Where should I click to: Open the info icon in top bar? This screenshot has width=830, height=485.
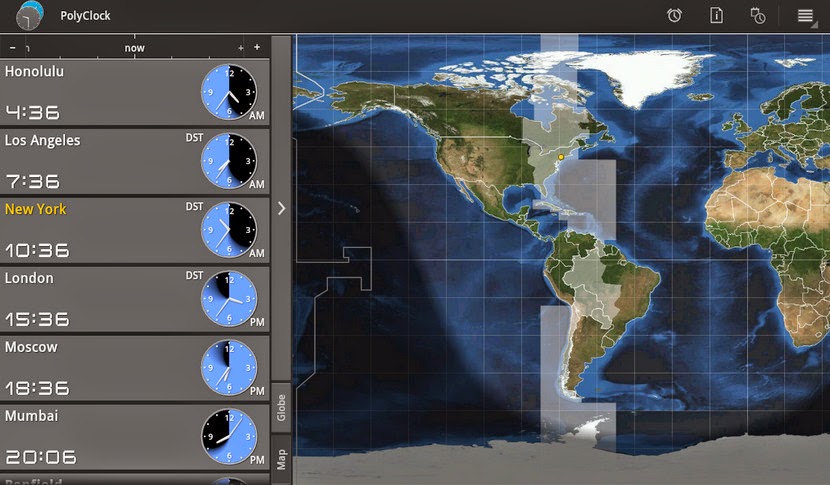point(716,15)
